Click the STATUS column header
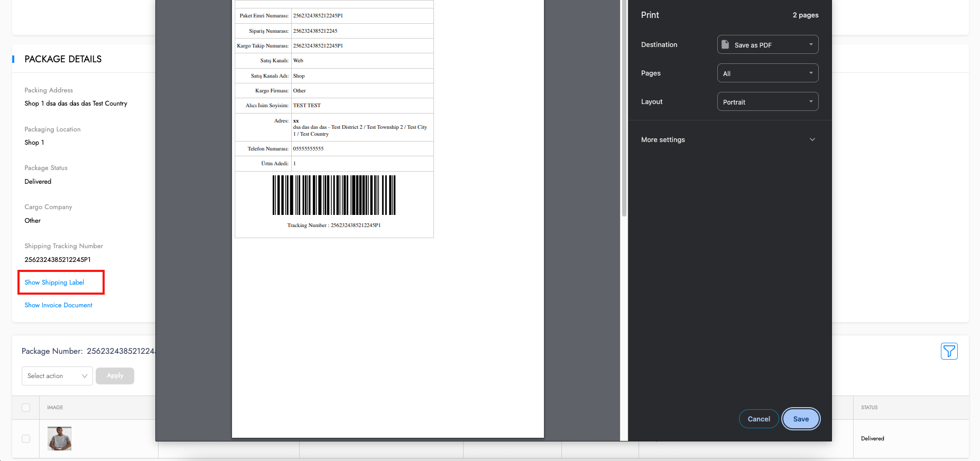The width and height of the screenshot is (980, 461). [x=869, y=408]
